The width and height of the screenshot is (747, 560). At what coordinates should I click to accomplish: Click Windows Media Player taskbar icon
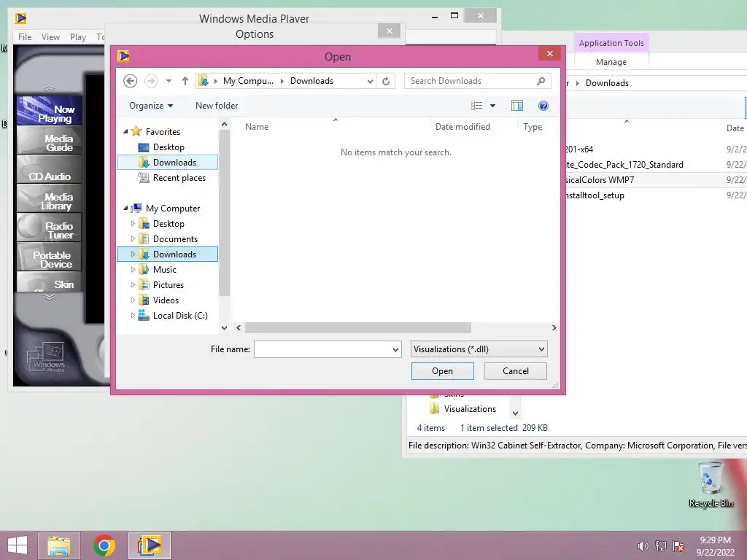pos(150,545)
